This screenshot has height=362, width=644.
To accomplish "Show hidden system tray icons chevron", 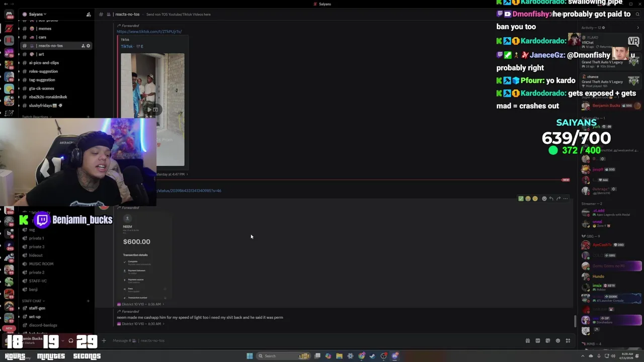I will (583, 356).
